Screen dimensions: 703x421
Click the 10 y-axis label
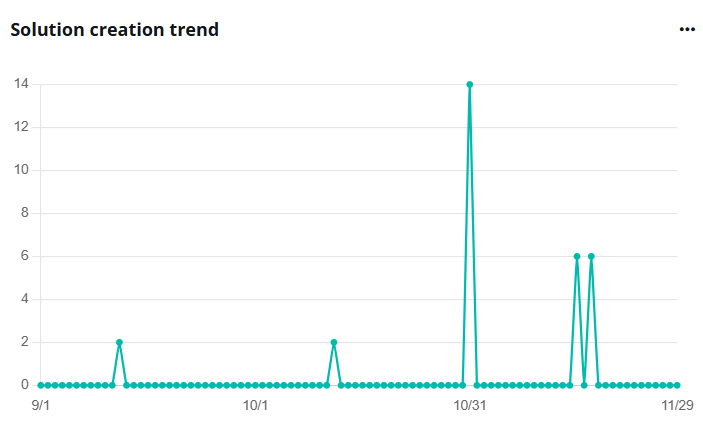point(21,170)
